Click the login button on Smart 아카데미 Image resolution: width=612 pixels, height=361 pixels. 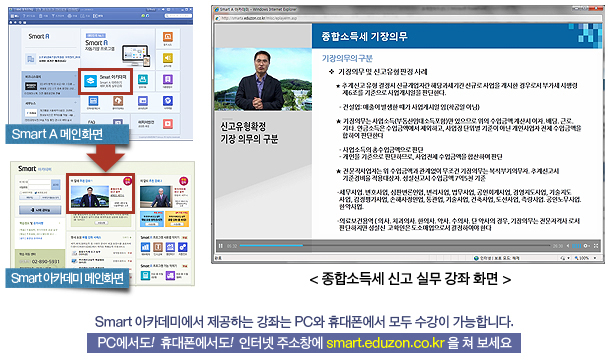coord(56,185)
